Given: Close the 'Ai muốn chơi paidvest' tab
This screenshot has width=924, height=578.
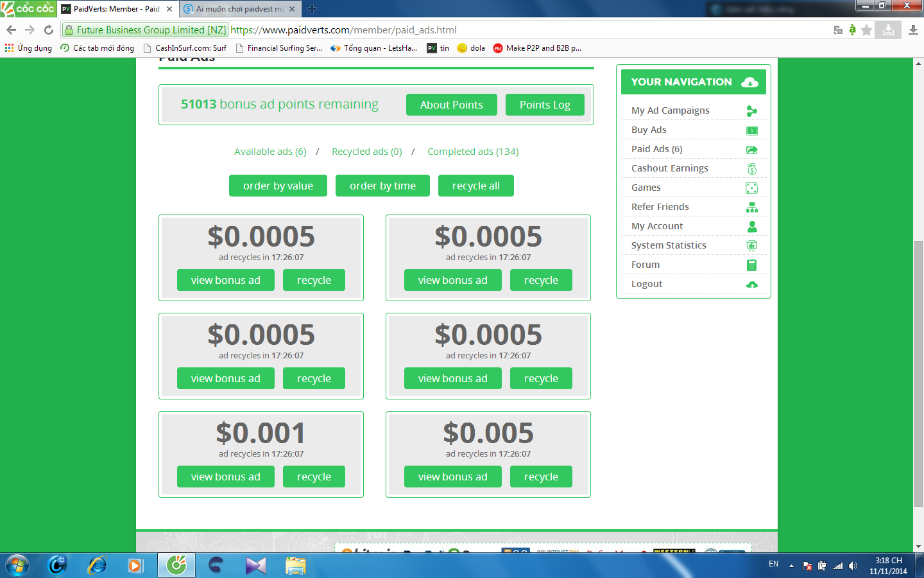Looking at the screenshot, I should (292, 9).
